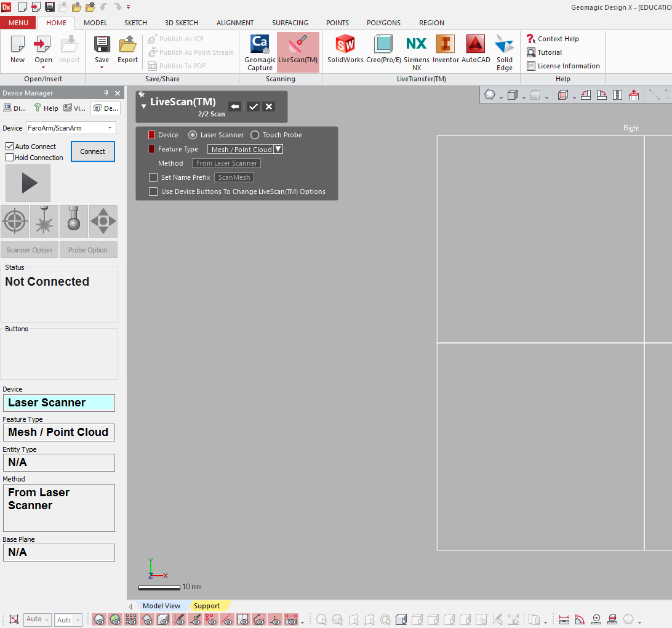Switch to the SKETCH ribbon tab
Screen dimensions: 672x628
pos(135,23)
